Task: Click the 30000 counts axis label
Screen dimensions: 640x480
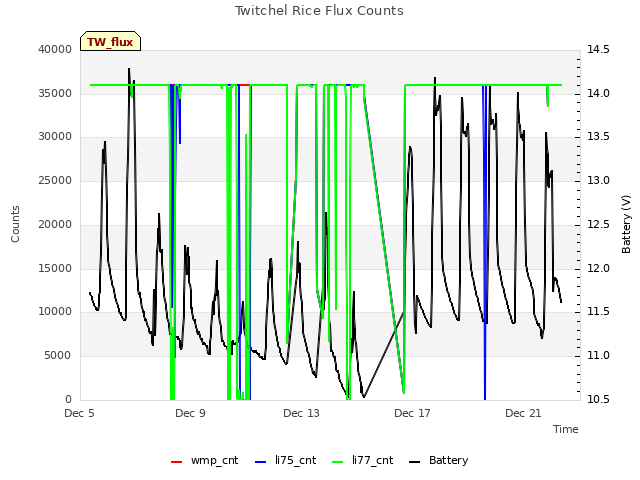Action: (55, 136)
